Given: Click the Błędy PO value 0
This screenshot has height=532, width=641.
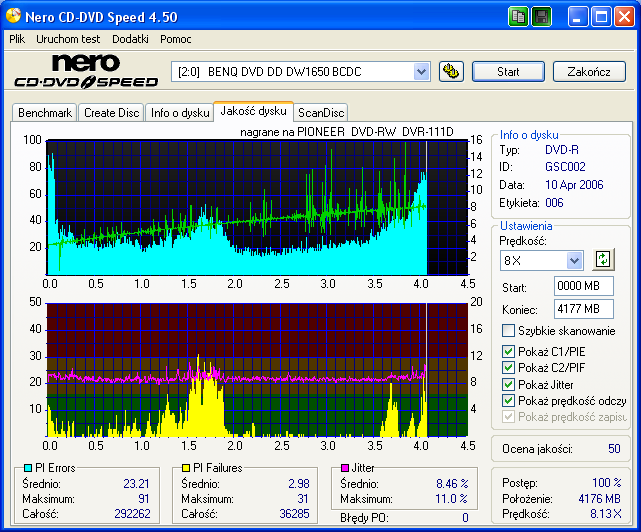Looking at the screenshot, I should click(465, 518).
